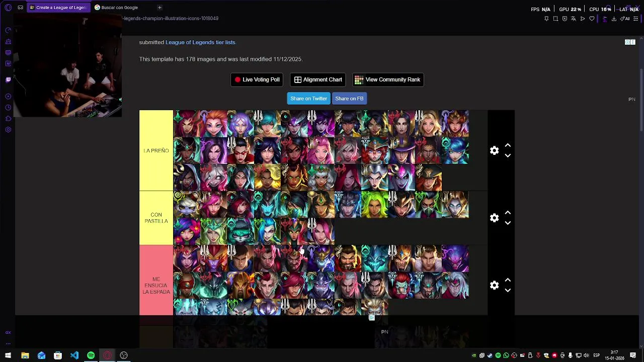Open a new tab with plus button

159,8
